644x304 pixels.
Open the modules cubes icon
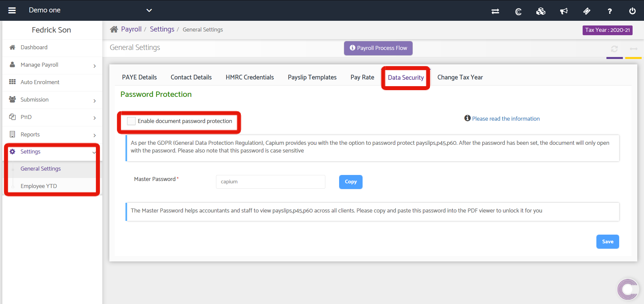coord(541,11)
